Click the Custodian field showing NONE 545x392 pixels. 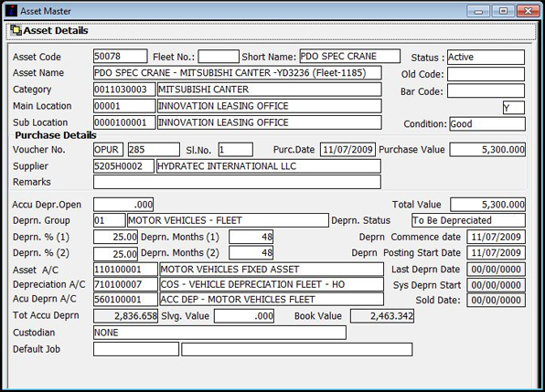[x=219, y=333]
